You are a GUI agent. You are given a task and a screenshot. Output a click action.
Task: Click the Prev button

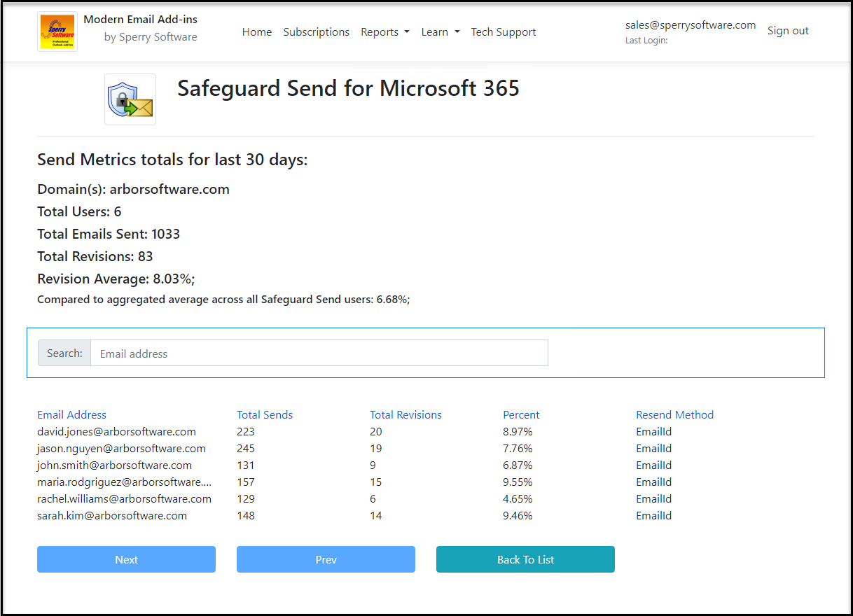(326, 559)
